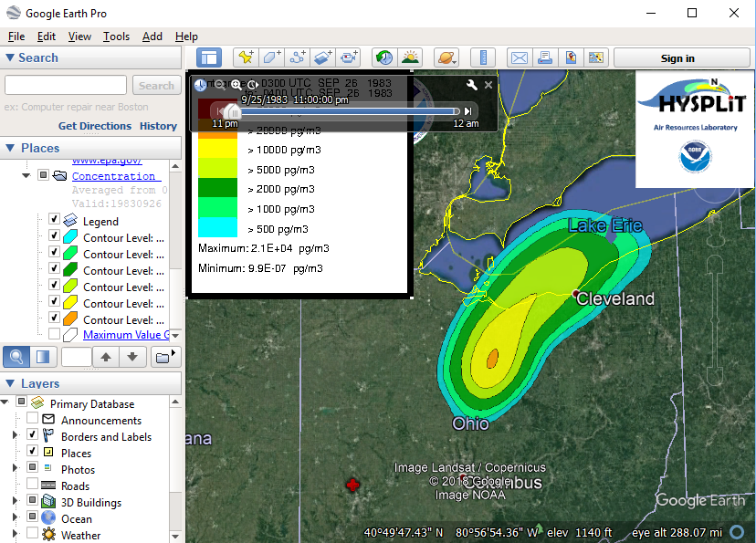Open the Tools menu
Viewport: 756px width, 543px height.
click(116, 37)
